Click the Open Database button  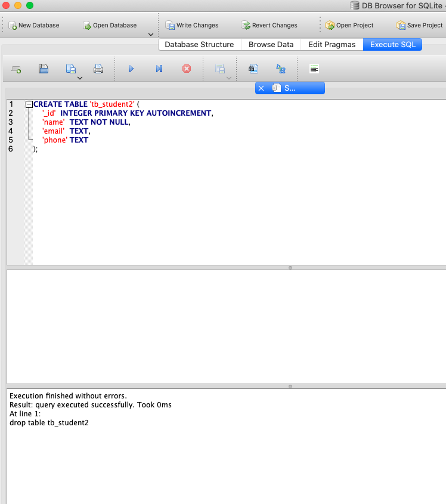point(110,26)
